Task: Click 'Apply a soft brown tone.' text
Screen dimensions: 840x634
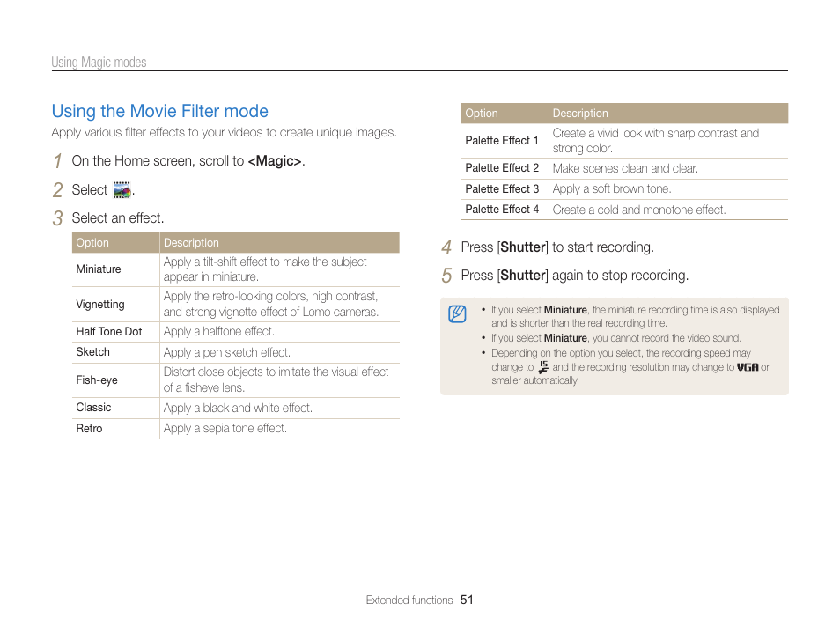Action: [612, 188]
